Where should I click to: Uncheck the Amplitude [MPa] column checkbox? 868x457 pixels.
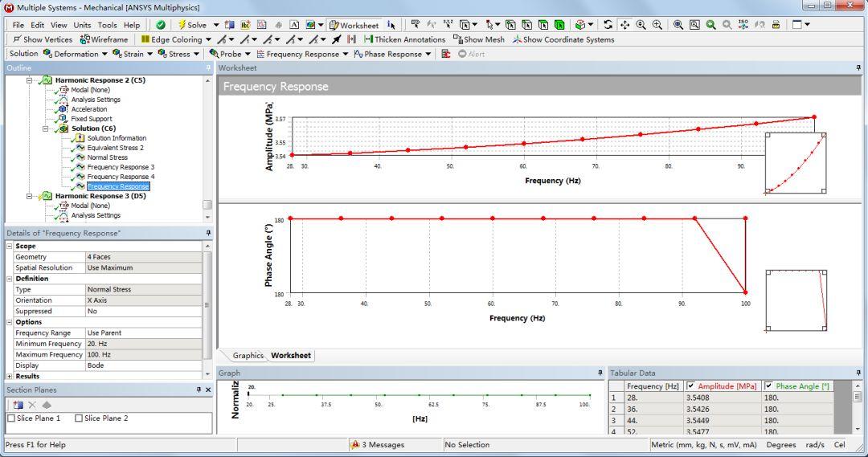pyautogui.click(x=690, y=386)
